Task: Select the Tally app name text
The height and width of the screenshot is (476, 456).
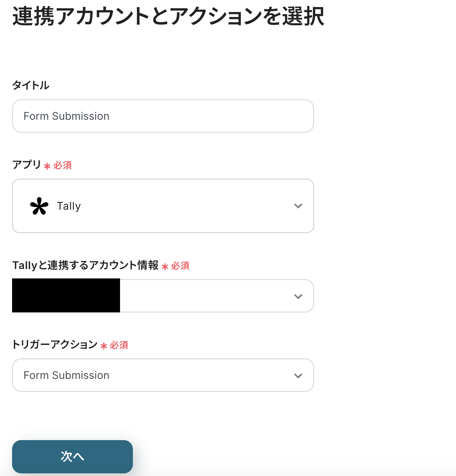Action: [x=69, y=206]
